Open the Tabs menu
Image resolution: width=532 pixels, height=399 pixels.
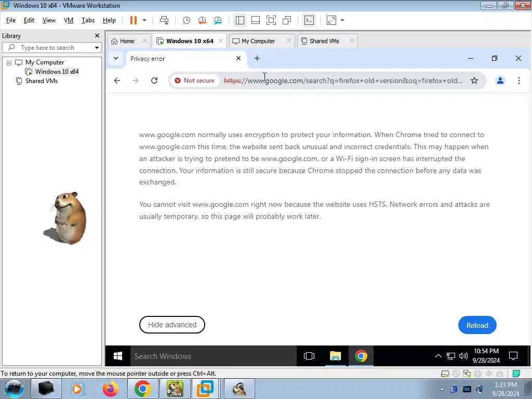coord(88,20)
